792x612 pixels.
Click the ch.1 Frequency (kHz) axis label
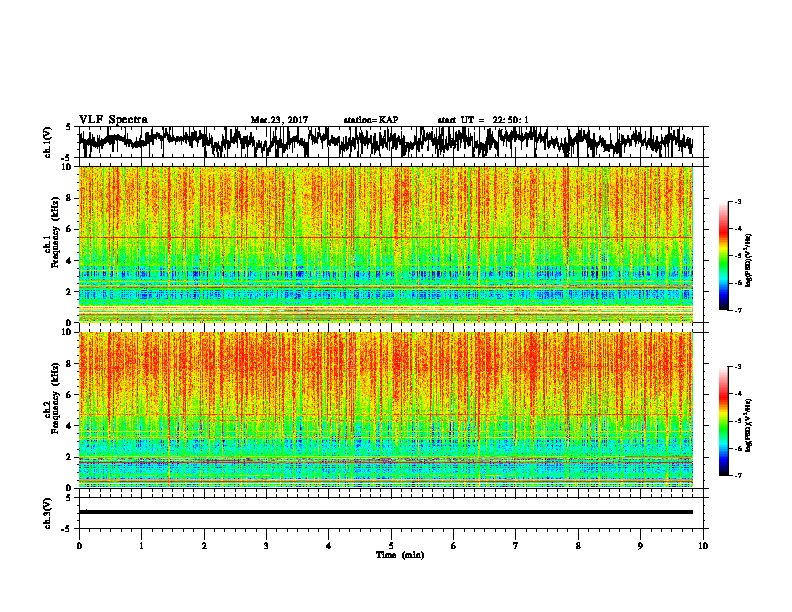[56, 232]
